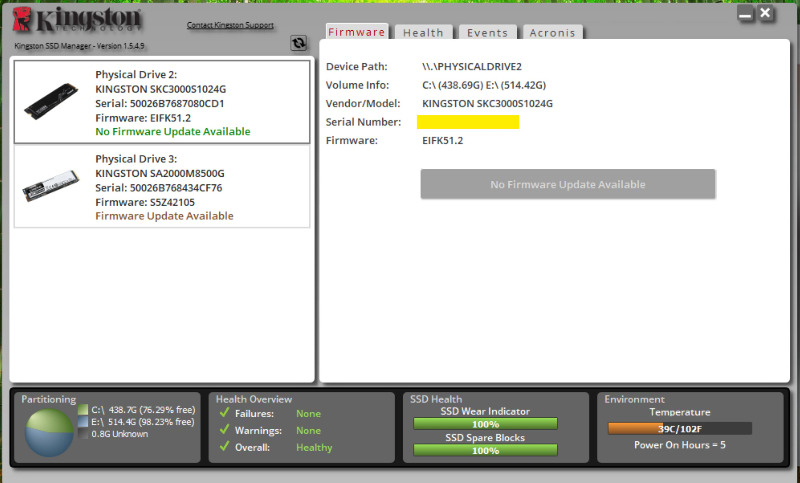The width and height of the screenshot is (800, 483).
Task: Click Firmware: S5Z42105 text
Action: (x=145, y=202)
